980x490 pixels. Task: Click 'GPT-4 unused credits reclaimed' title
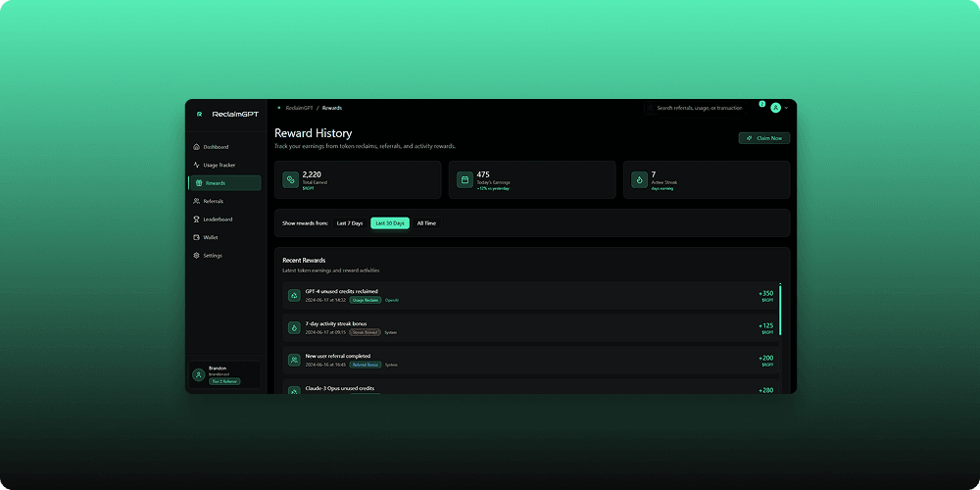coord(341,291)
